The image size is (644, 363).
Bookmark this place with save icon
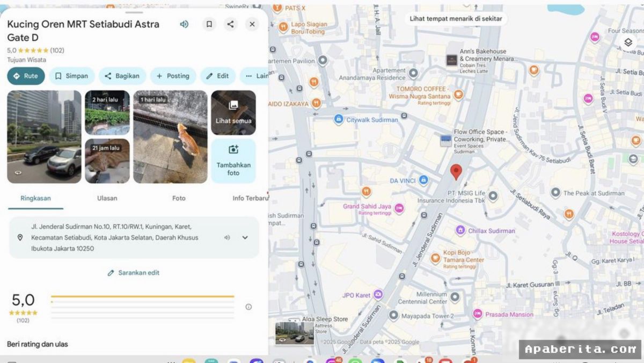coord(209,24)
